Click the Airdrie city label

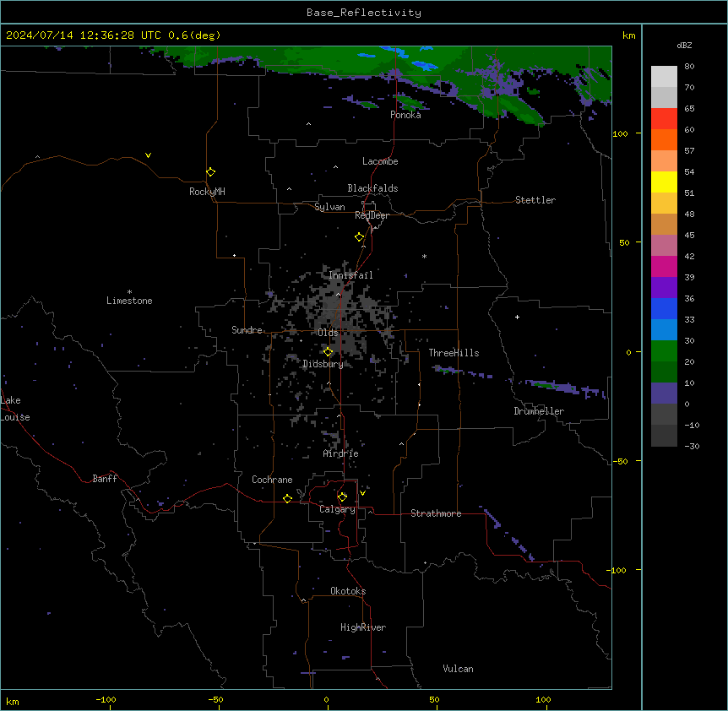[341, 453]
